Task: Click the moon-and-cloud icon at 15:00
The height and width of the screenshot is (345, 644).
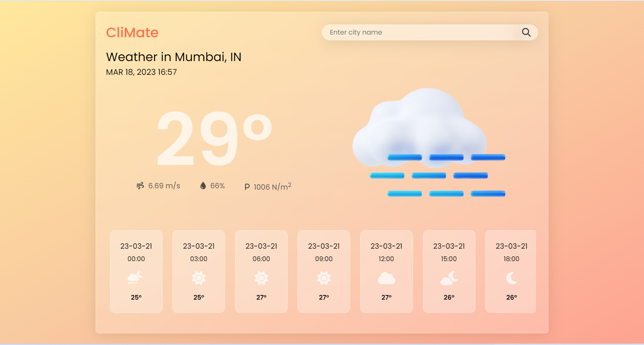Action: (449, 278)
